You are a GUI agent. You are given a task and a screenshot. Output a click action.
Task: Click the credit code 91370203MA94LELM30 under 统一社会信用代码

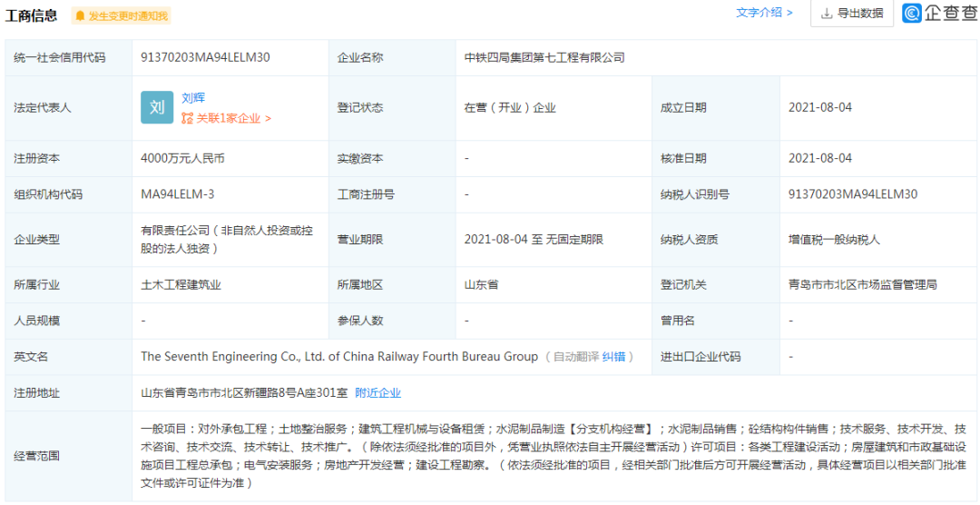206,57
